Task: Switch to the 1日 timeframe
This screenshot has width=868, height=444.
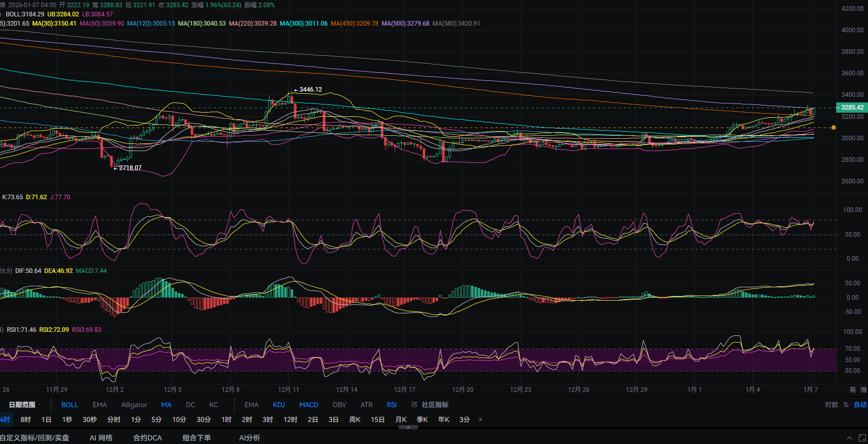Action: point(46,419)
